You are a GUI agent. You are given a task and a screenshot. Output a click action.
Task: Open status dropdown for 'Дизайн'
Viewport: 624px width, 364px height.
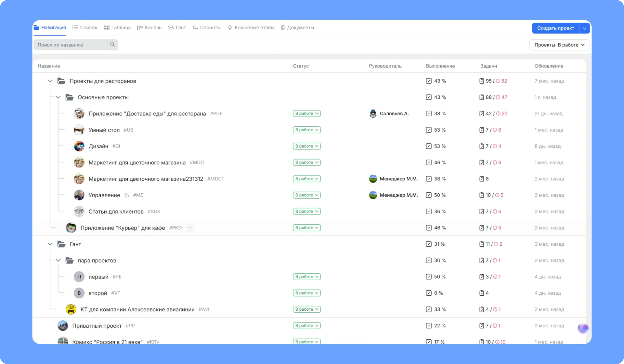point(306,146)
